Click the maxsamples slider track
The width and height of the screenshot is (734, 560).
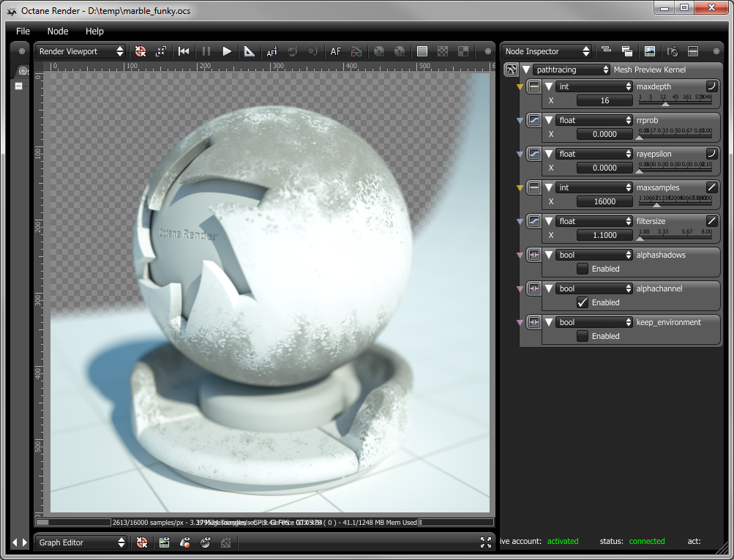pos(675,201)
